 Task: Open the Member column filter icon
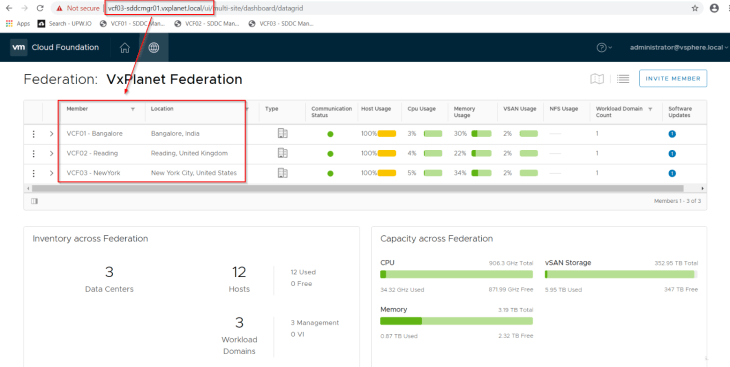tap(133, 109)
